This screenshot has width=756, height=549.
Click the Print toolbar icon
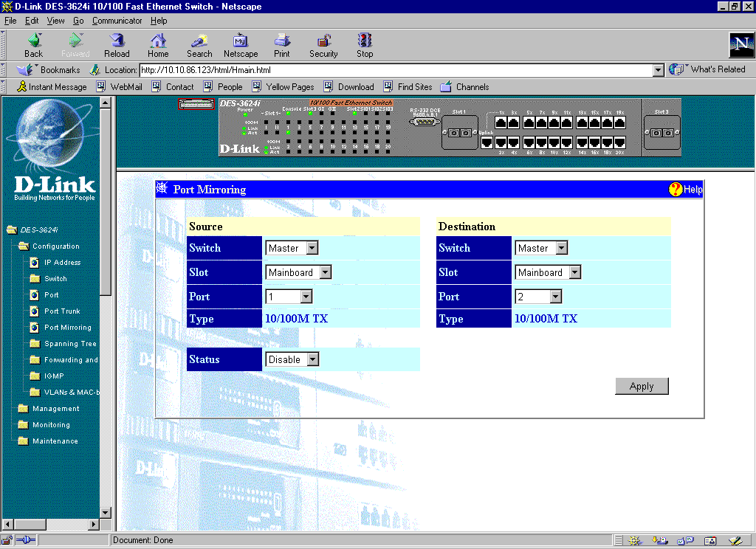click(x=282, y=41)
